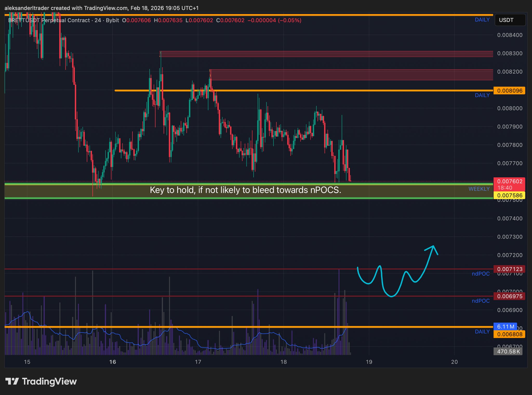Select the lower red supply zone rectangle
Screen dimensions: 532x395
coord(351,75)
